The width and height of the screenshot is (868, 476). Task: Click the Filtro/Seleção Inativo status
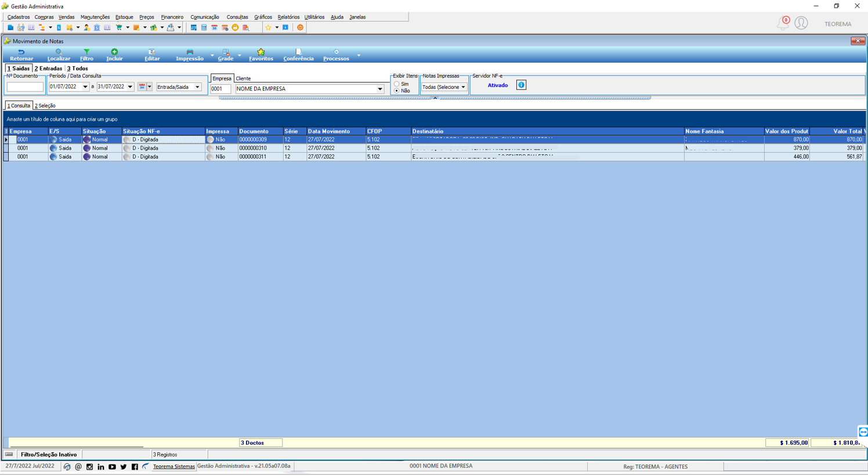point(49,455)
